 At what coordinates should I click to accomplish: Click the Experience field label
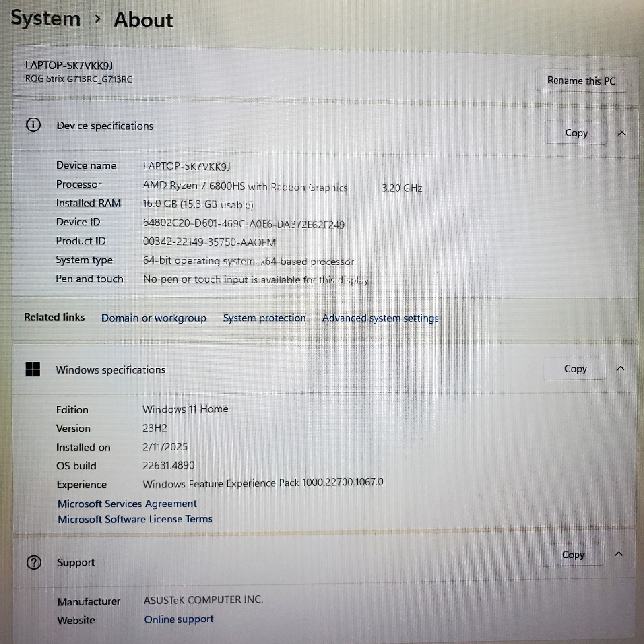82,485
